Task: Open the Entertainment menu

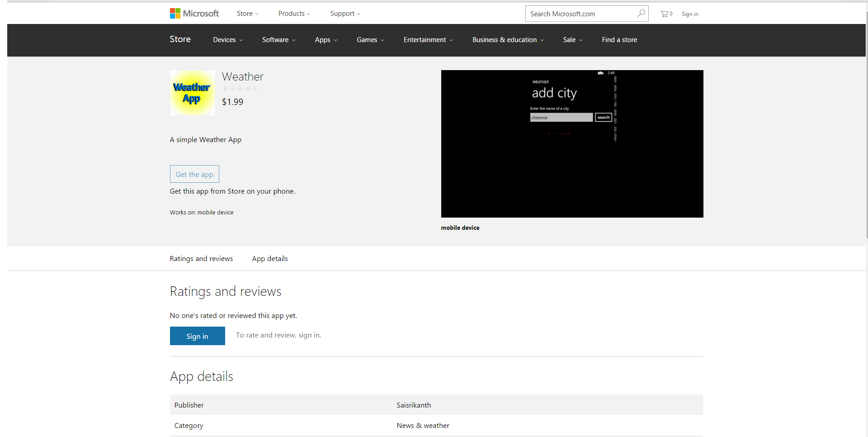Action: 428,40
